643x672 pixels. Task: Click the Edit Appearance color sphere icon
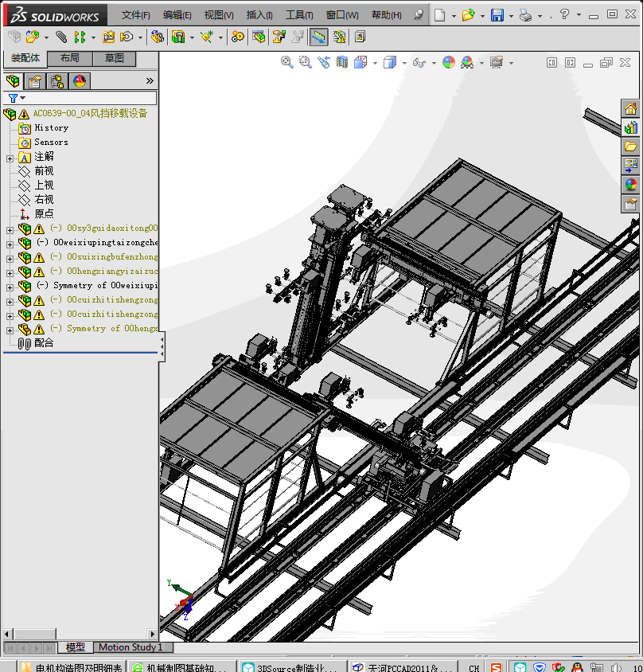[449, 62]
